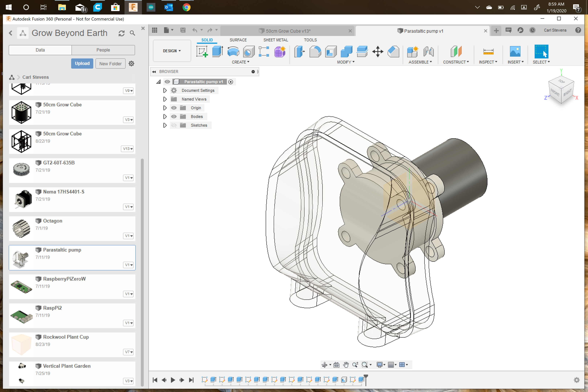Activate the Revolve tool
The height and width of the screenshot is (392, 588).
pyautogui.click(x=233, y=52)
